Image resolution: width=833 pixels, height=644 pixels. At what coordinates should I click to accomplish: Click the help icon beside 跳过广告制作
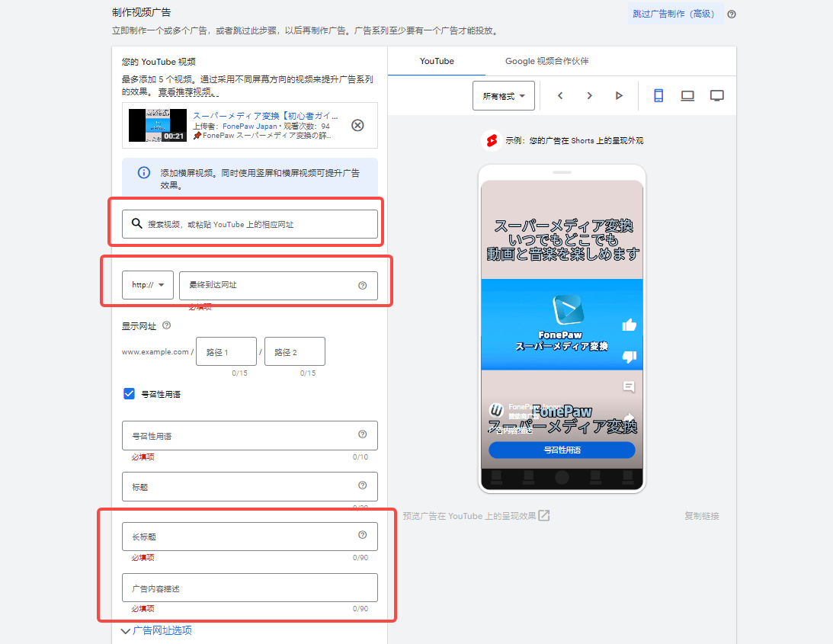[x=732, y=14]
